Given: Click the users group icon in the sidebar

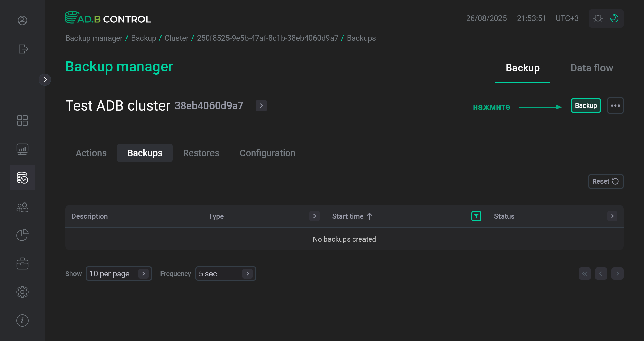Looking at the screenshot, I should pyautogui.click(x=22, y=207).
